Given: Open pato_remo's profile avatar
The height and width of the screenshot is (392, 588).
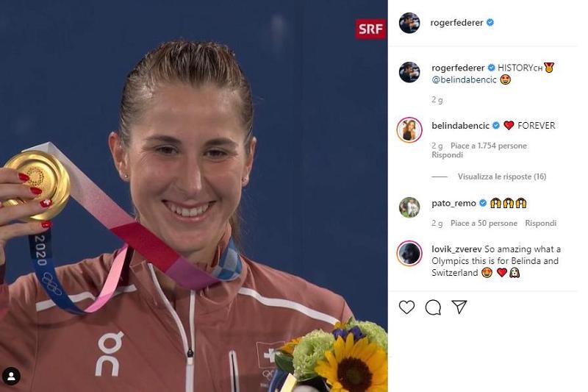Looking at the screenshot, I should (x=409, y=207).
